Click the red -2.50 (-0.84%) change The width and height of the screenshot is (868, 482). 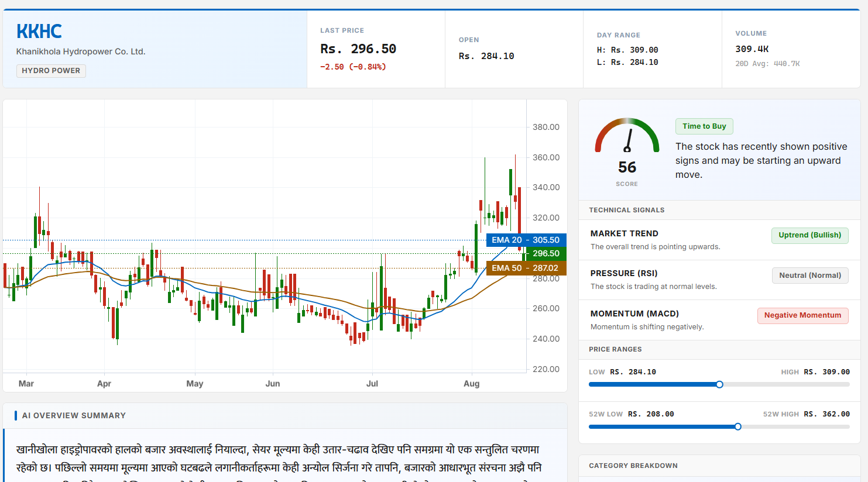click(353, 67)
